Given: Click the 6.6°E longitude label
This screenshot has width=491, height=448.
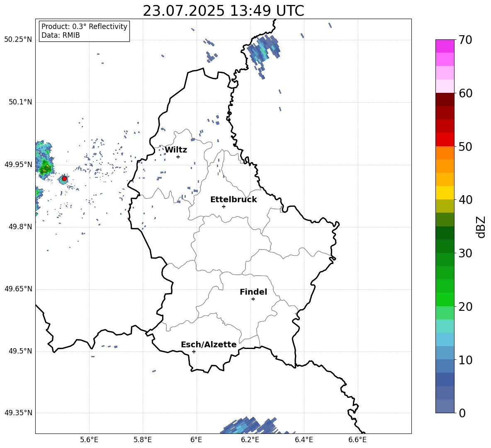Looking at the screenshot, I should [x=357, y=440].
